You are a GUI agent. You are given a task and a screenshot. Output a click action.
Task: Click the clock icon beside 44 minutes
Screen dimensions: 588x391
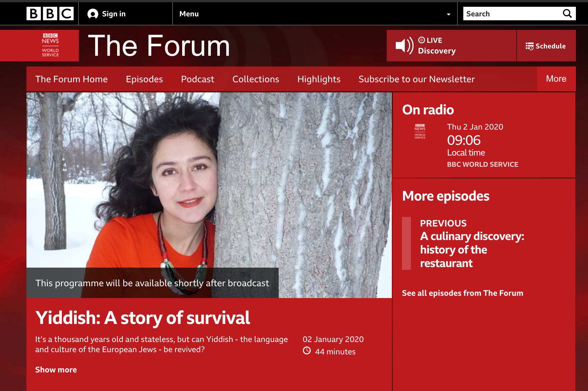[307, 351]
